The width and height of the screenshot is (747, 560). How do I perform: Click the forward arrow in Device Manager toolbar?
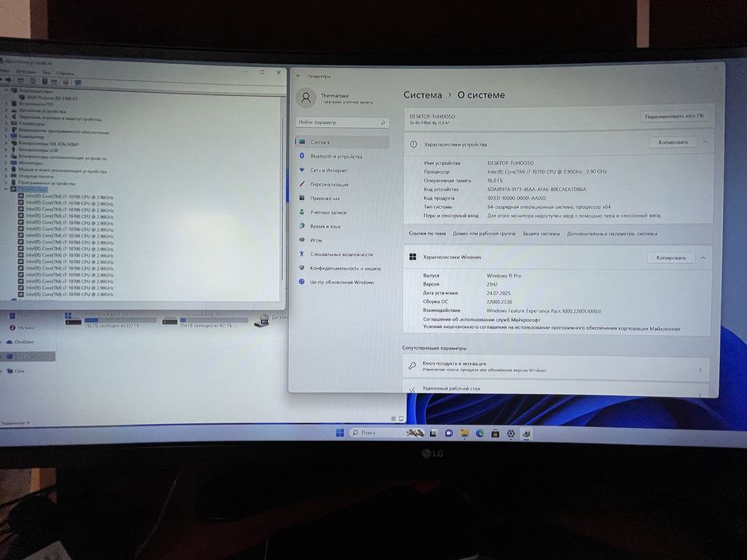tap(9, 81)
